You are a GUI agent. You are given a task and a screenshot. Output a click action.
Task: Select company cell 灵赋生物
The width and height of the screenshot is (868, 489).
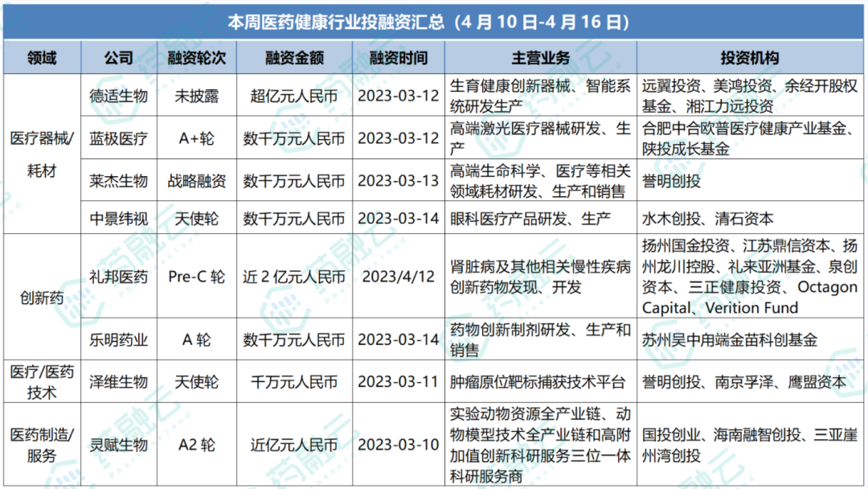(x=119, y=445)
